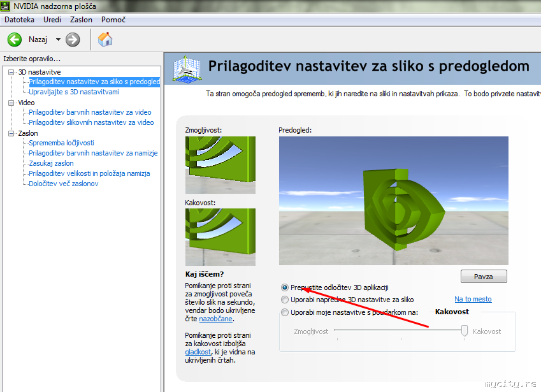The image size is (541, 392).
Task: Click the greyed 'Kakovost' slider end label
Action: click(487, 331)
